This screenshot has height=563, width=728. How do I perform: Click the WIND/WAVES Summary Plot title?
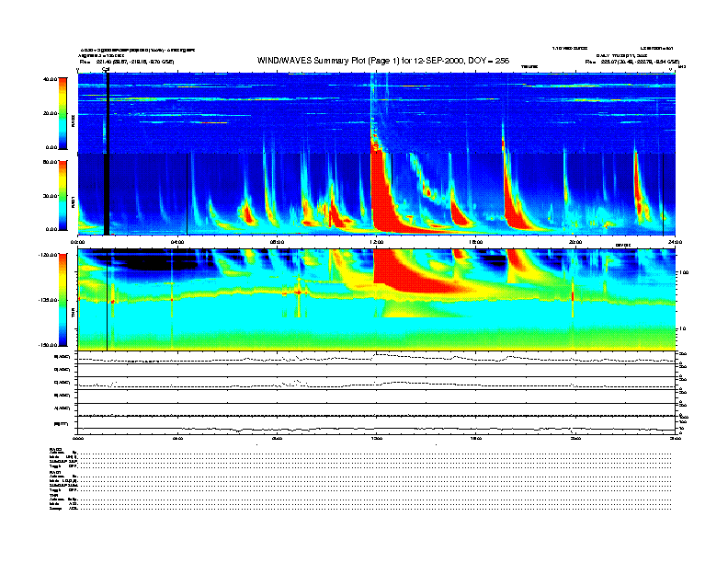coord(383,61)
